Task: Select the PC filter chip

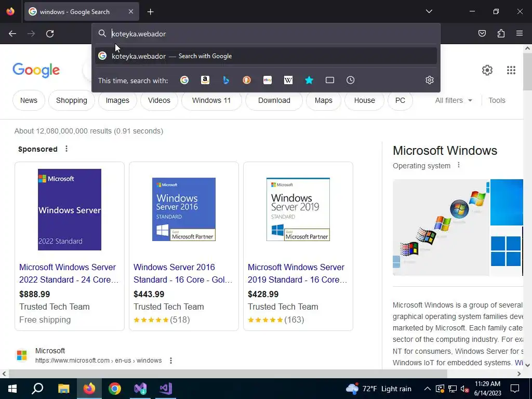Action: click(x=400, y=100)
